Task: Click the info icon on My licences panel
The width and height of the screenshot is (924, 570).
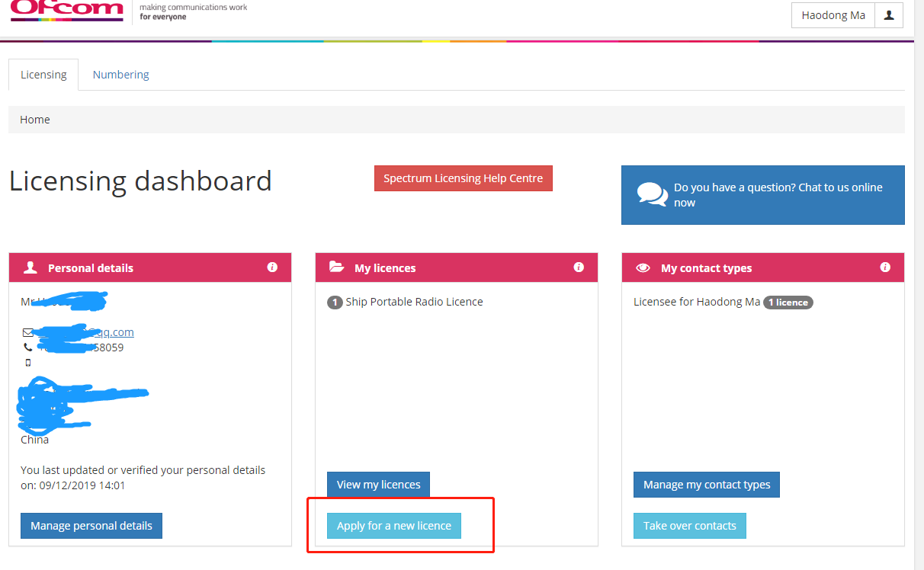Action: (579, 267)
